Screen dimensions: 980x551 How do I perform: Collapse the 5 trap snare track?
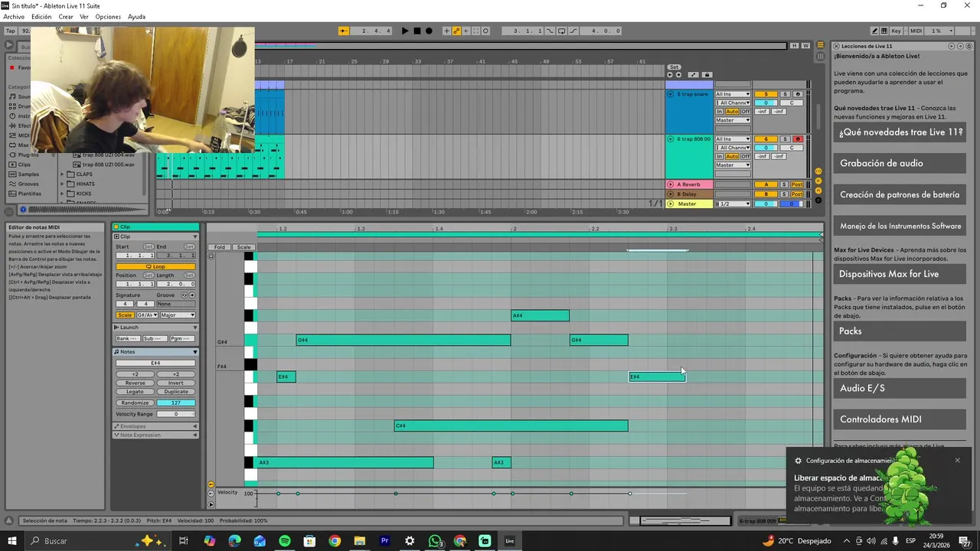671,94
